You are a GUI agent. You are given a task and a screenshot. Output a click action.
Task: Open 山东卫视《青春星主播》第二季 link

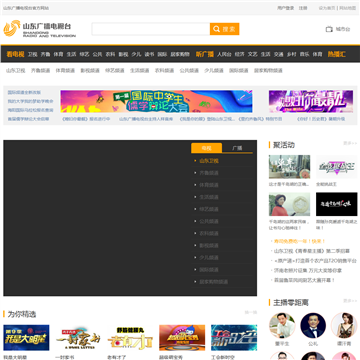click(312, 251)
